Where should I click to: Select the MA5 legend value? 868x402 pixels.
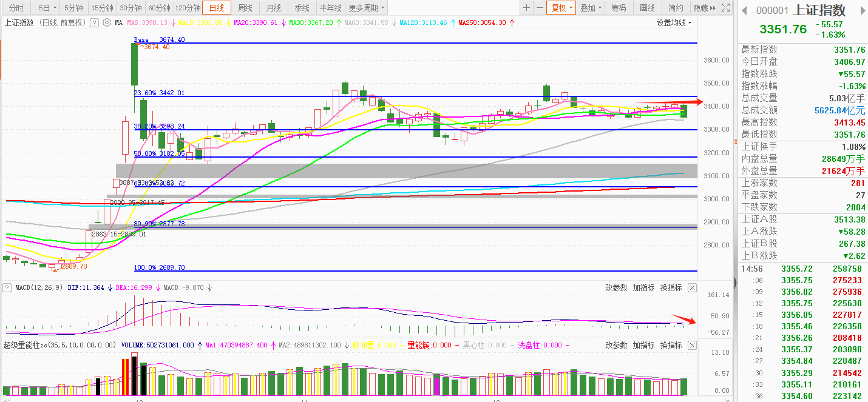pos(147,22)
